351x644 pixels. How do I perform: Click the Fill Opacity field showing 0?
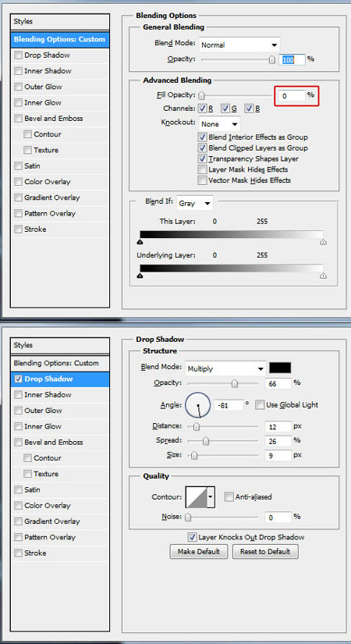[x=292, y=96]
